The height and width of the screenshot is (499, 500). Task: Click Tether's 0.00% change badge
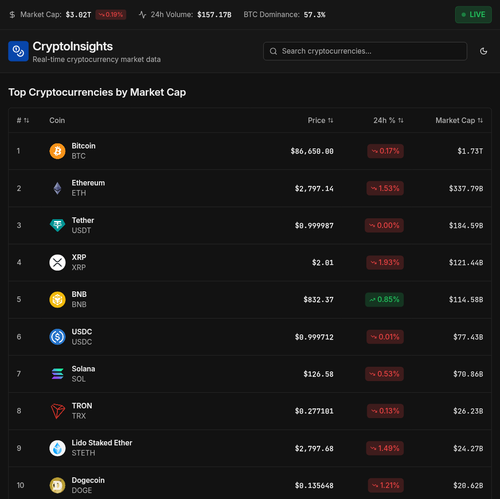point(384,225)
